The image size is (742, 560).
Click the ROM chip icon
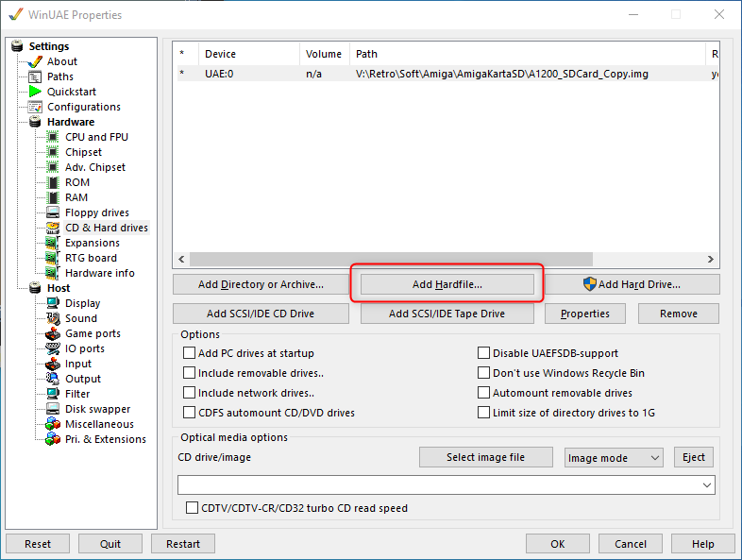53,182
